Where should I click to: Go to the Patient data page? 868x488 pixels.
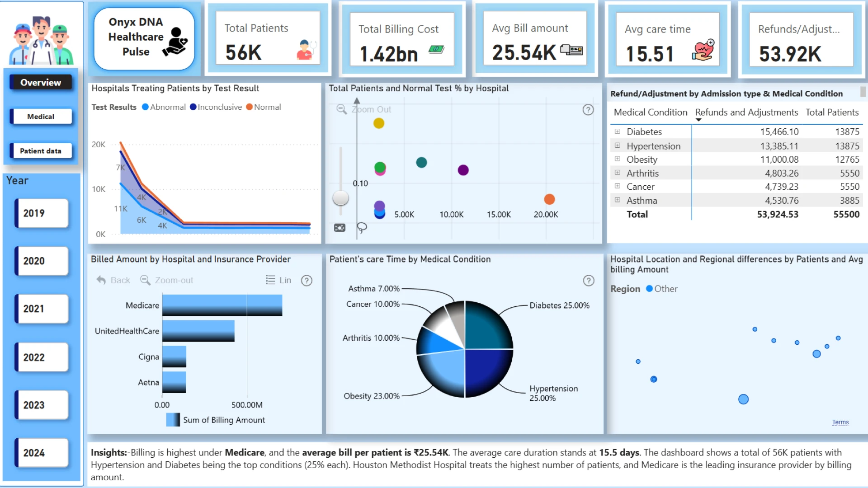click(41, 151)
